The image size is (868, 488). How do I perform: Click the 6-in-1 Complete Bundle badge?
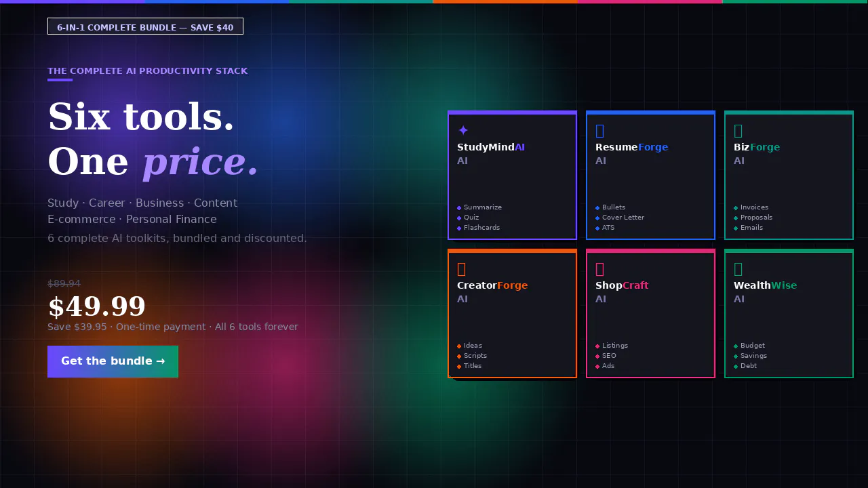click(x=145, y=27)
